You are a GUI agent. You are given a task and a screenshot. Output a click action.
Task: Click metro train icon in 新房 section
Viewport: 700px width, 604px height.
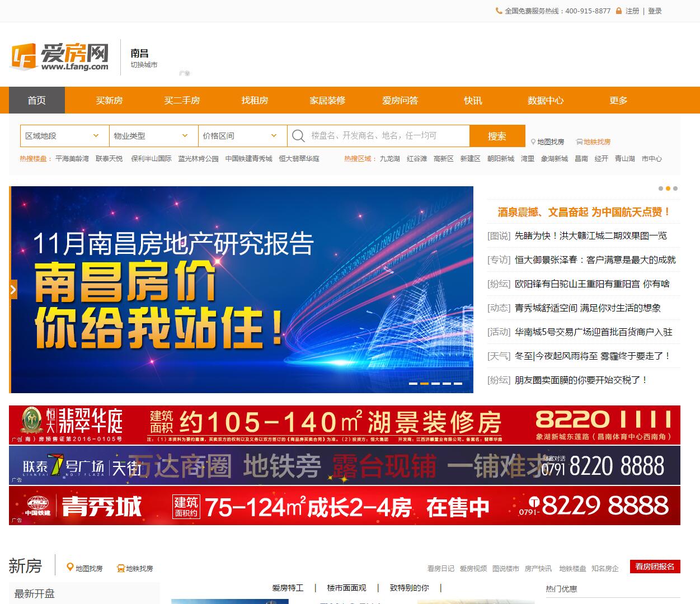pos(120,568)
